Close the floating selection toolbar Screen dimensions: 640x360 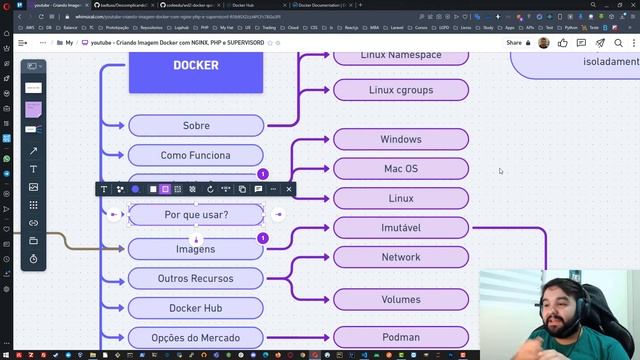pos(289,189)
